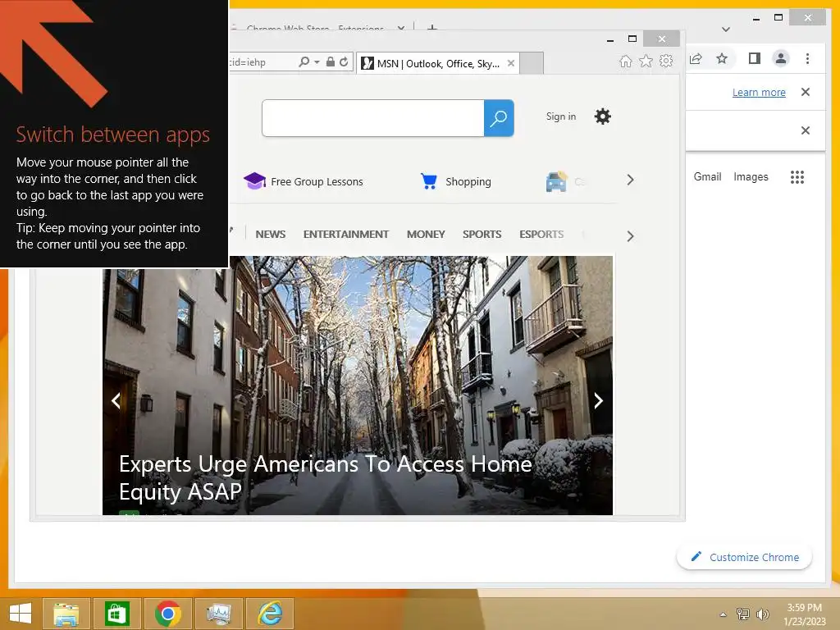Click the graduation cap lessons icon
The width and height of the screenshot is (840, 630).
coord(254,181)
